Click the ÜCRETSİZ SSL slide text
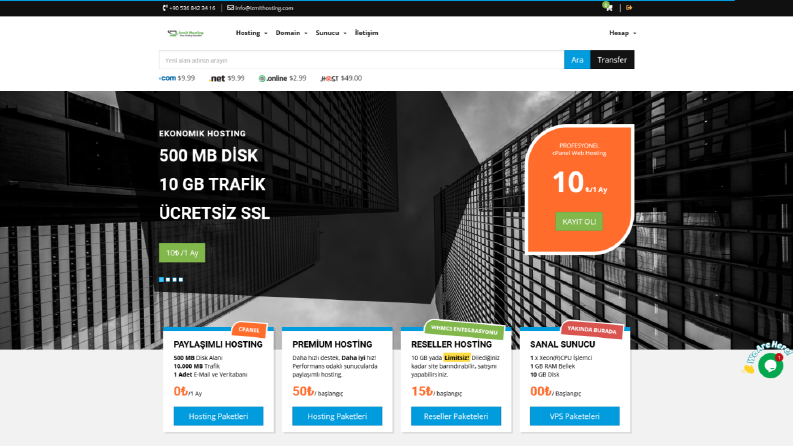Viewport: 793px width, 446px height. [214, 213]
